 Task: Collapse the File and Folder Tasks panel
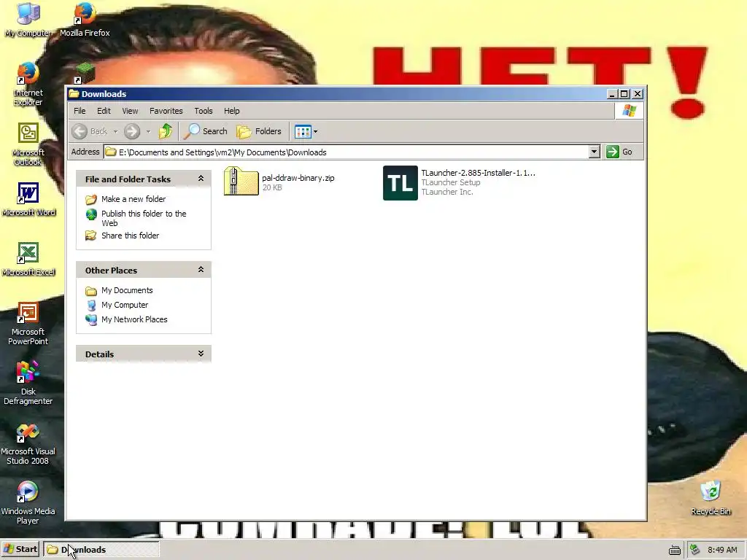(x=201, y=179)
